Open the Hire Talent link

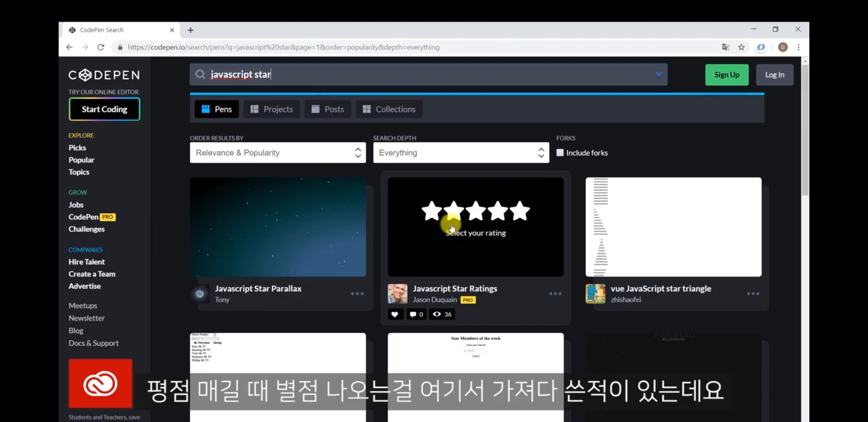point(87,262)
